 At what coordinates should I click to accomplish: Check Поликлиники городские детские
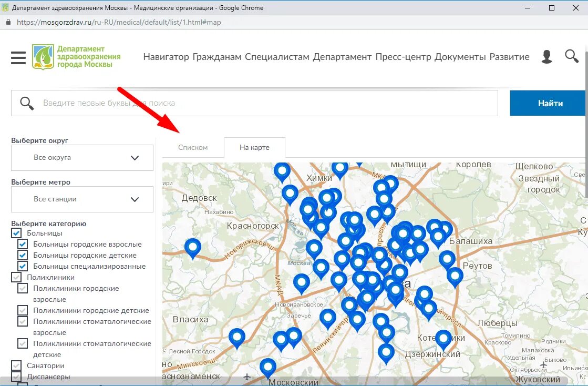pos(23,311)
